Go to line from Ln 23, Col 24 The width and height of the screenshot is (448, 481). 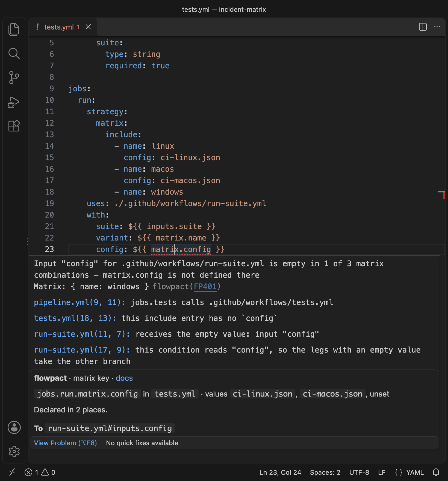[280, 472]
